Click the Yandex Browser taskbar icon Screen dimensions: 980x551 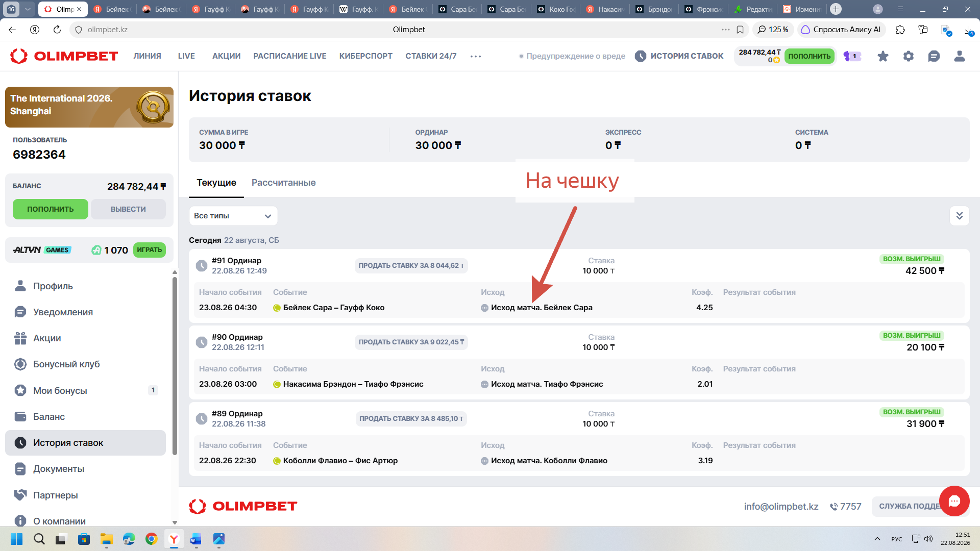pos(174,539)
